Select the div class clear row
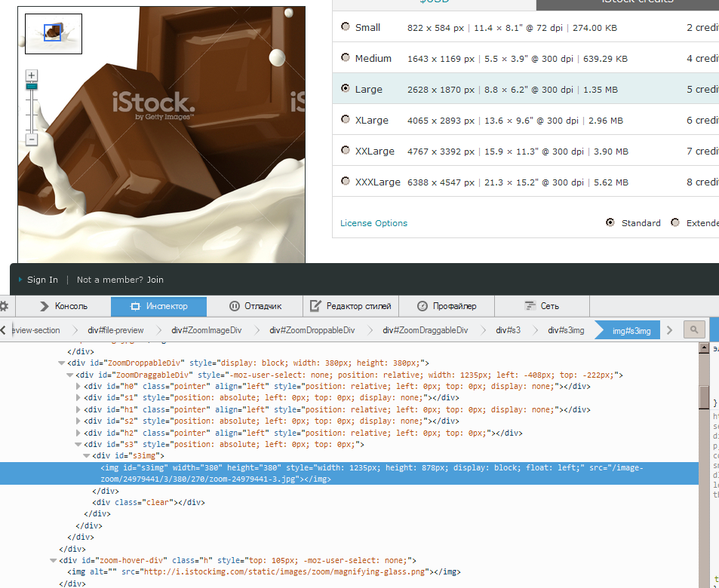Viewport: 719px width, 588px height. pos(149,502)
